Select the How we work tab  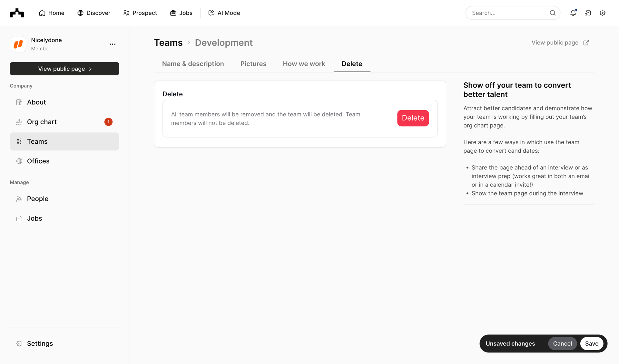(304, 64)
